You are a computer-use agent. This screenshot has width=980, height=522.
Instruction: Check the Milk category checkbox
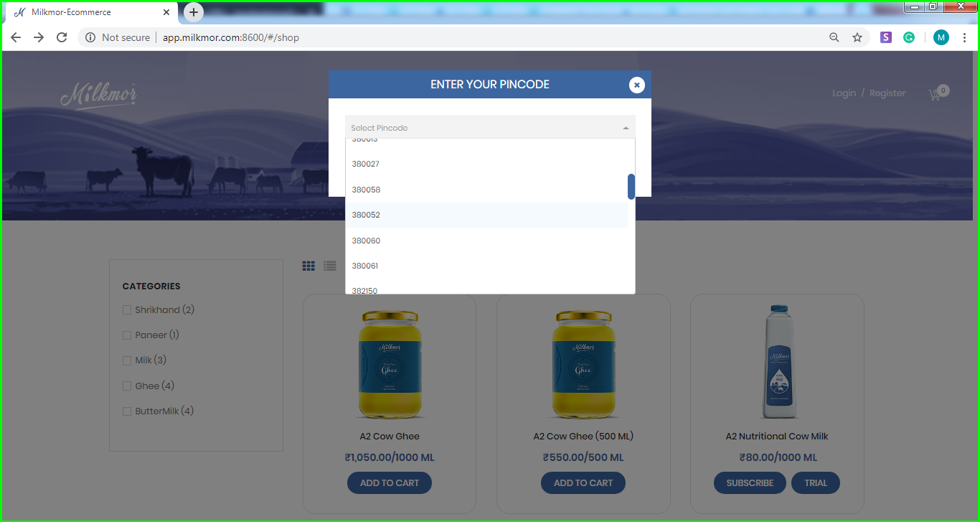127,360
